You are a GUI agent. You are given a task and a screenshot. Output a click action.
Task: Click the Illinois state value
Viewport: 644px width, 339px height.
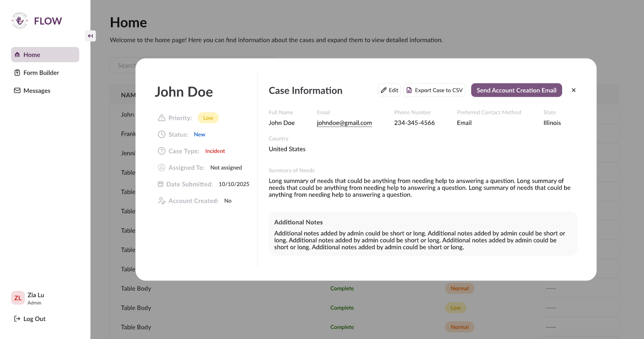pos(552,123)
